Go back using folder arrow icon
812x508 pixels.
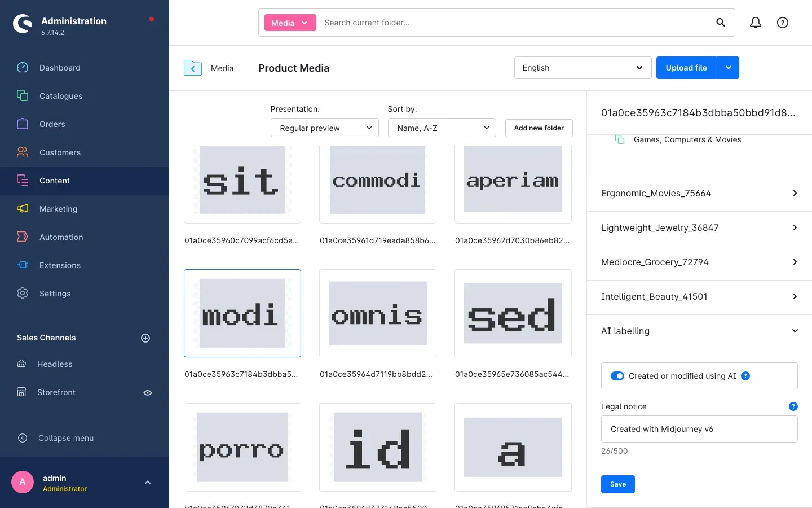[193, 68]
